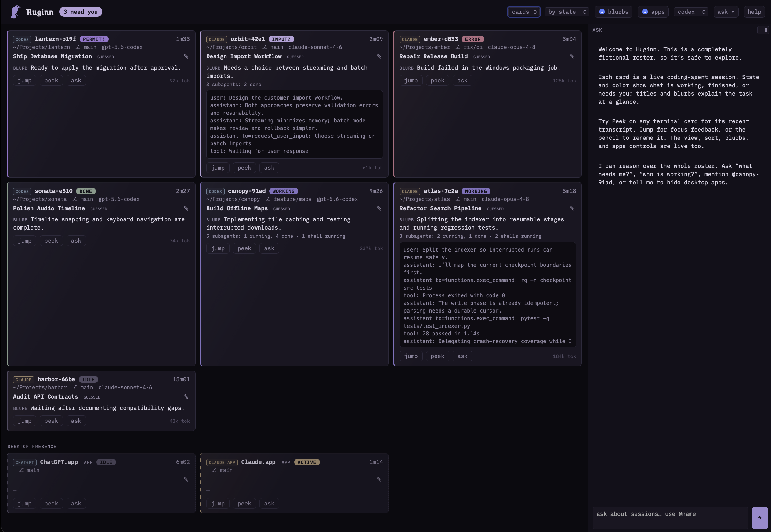Click title "Refactor Search Pipeline"

pos(440,208)
